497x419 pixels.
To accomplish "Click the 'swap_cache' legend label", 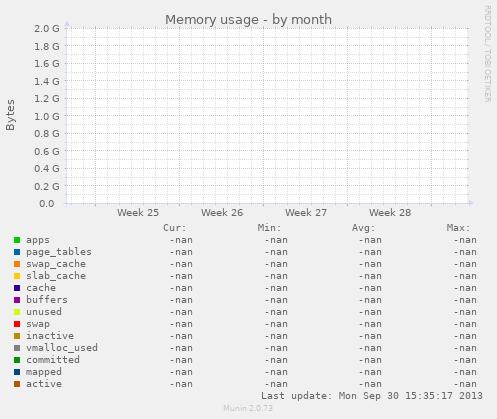I will tap(56, 264).
